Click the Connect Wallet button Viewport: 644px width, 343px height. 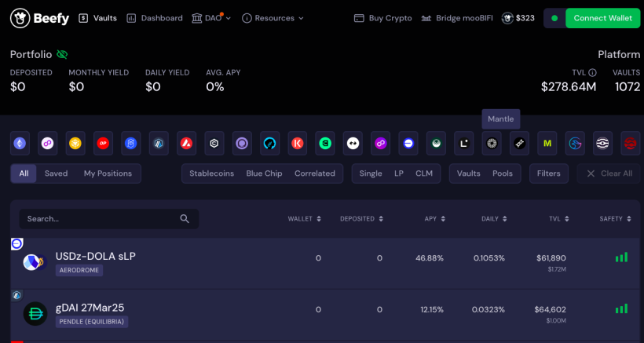[x=602, y=18]
